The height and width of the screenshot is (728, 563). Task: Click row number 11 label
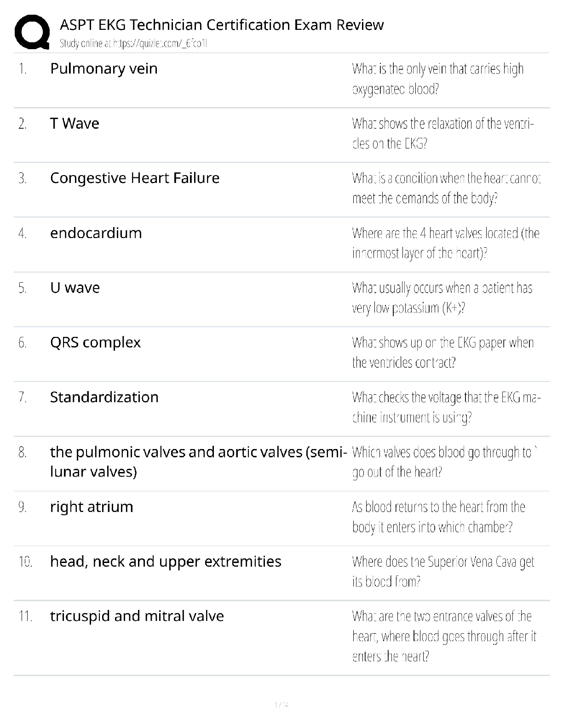(25, 616)
